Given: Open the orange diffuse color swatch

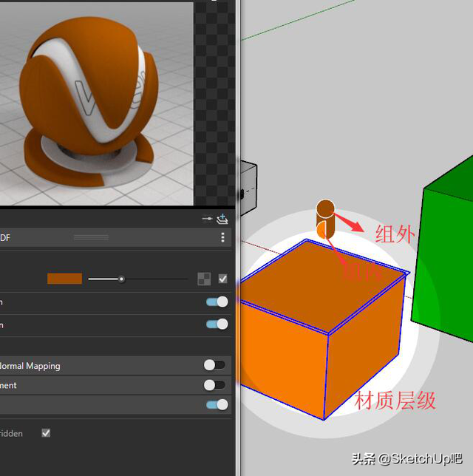Looking at the screenshot, I should point(64,279).
